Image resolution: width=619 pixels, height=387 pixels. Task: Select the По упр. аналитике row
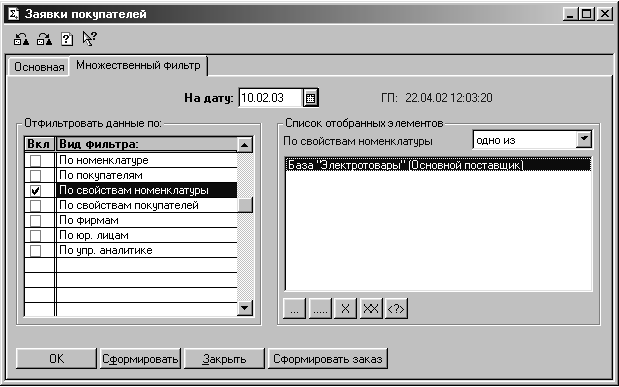pyautogui.click(x=147, y=250)
